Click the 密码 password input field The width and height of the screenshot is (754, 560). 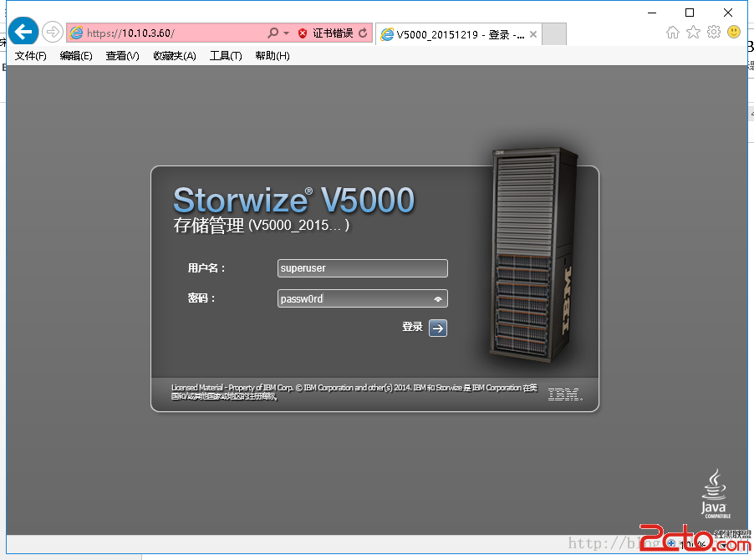coord(363,298)
